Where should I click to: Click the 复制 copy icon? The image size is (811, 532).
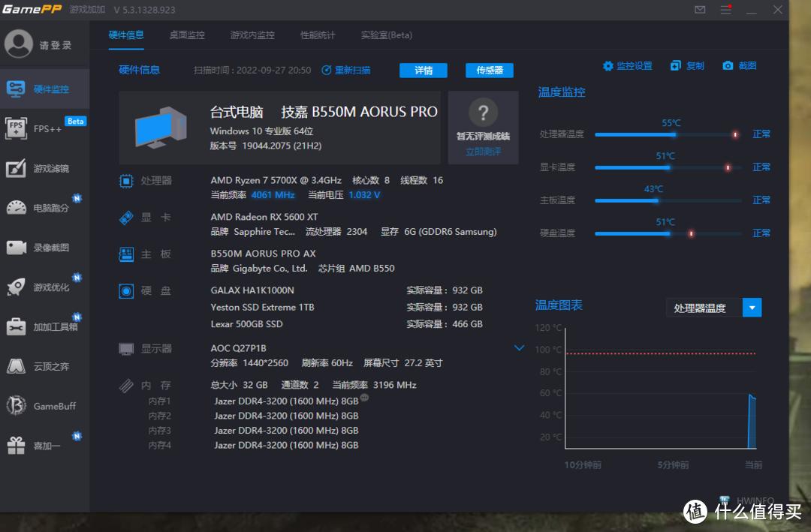676,66
